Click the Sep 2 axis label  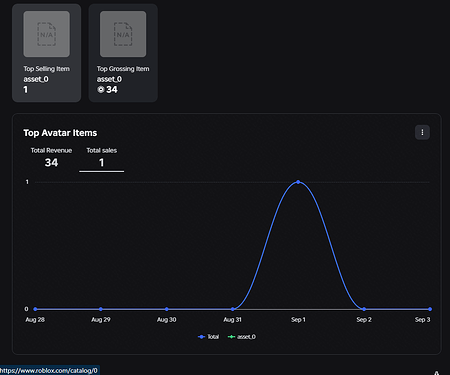364,320
